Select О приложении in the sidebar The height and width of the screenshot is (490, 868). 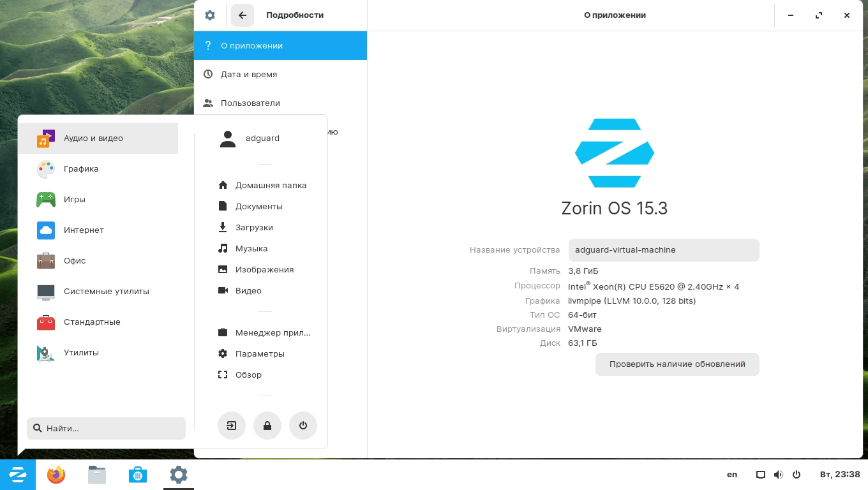click(281, 46)
